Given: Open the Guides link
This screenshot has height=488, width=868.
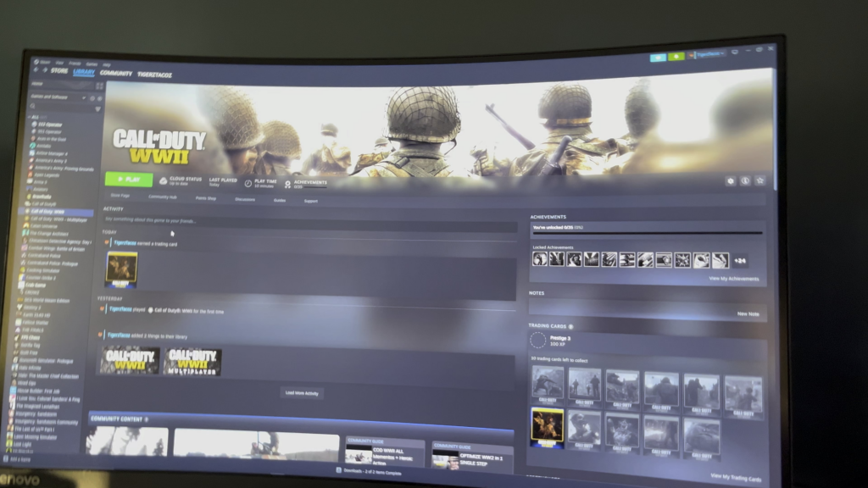Looking at the screenshot, I should point(280,200).
